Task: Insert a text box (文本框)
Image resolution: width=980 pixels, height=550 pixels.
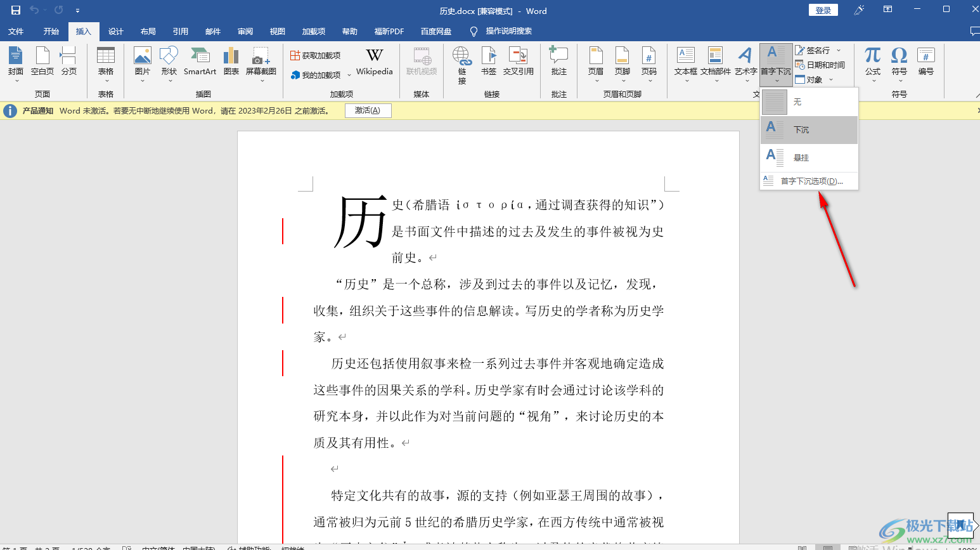Action: (686, 63)
